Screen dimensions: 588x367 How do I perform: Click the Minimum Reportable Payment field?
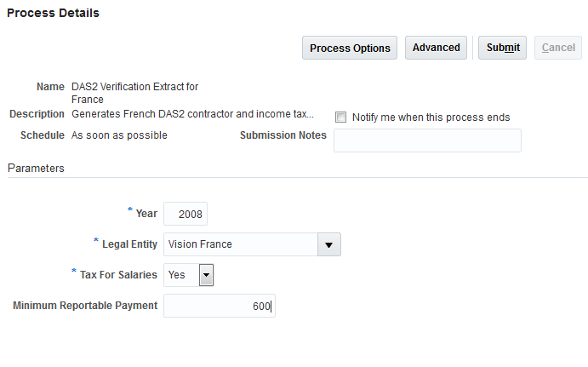tap(219, 306)
